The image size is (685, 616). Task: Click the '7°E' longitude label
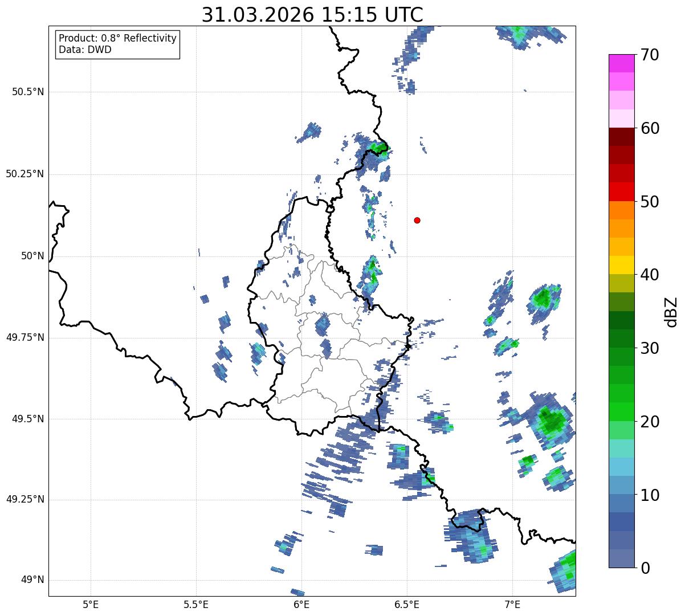[512, 604]
